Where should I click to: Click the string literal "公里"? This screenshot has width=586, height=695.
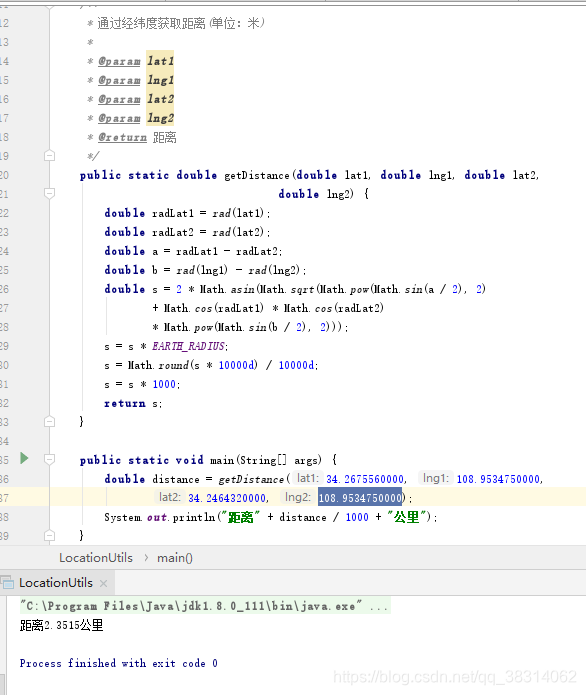[x=408, y=517]
